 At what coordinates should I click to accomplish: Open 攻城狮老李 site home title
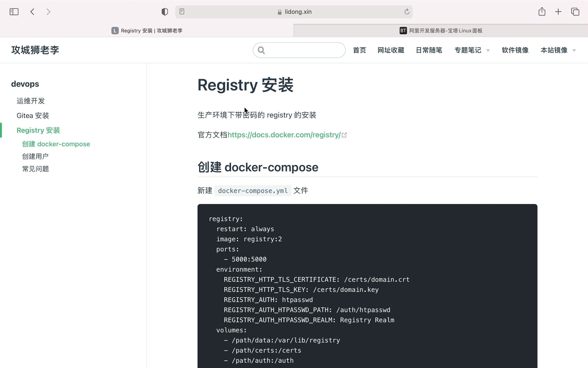tap(35, 50)
